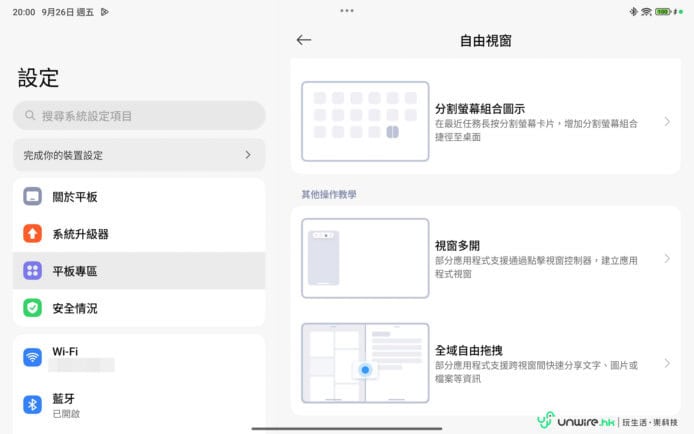Tap 分割螢幕組合圖示 title text
694x434 pixels.
(479, 108)
